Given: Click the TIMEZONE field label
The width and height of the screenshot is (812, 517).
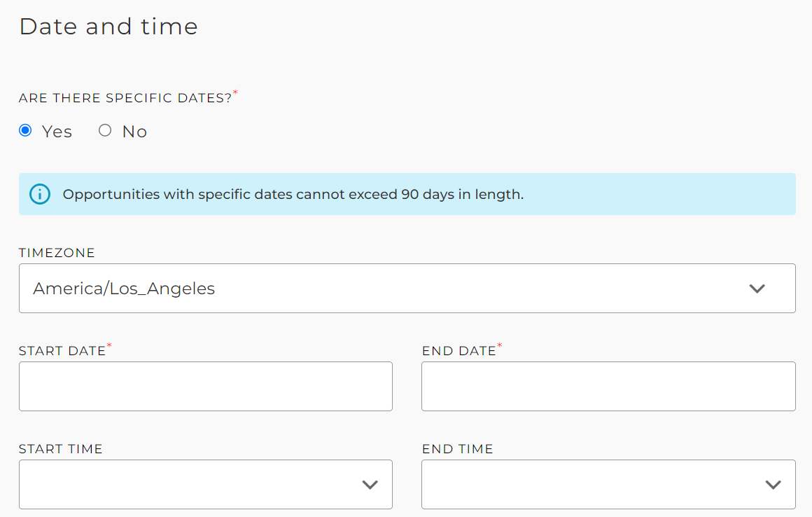Looking at the screenshot, I should tap(57, 253).
